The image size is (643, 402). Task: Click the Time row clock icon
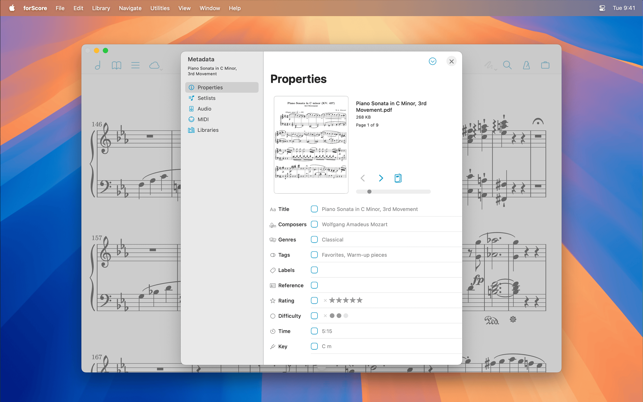pyautogui.click(x=272, y=331)
